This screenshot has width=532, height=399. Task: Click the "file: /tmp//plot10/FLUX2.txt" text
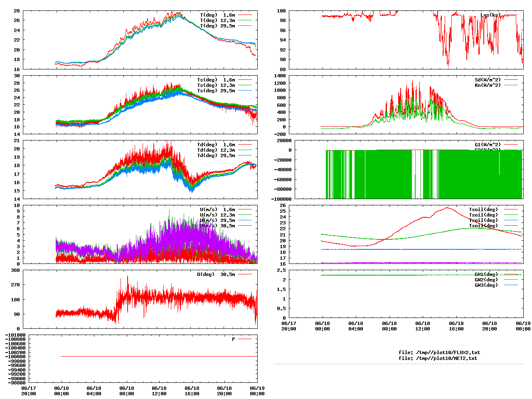(439, 352)
